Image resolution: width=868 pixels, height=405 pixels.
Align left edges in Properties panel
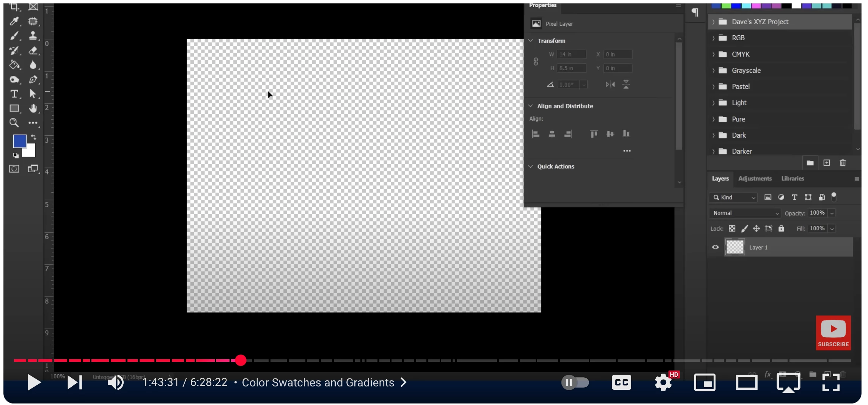click(536, 134)
